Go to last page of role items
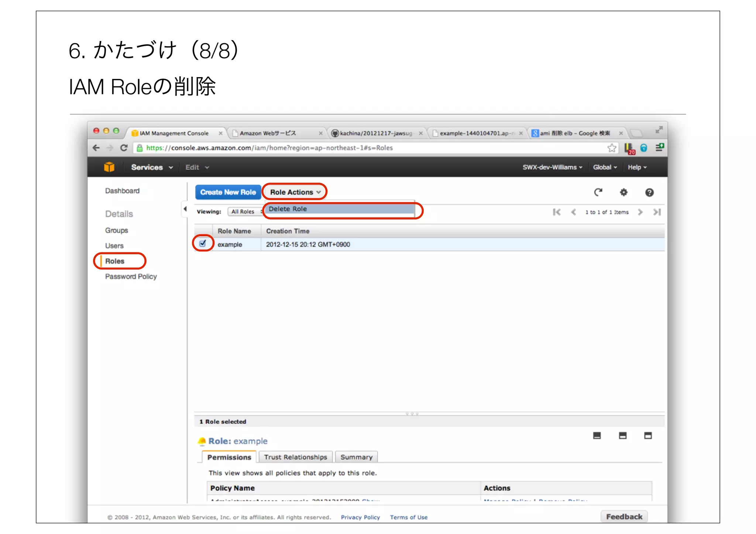 (657, 212)
